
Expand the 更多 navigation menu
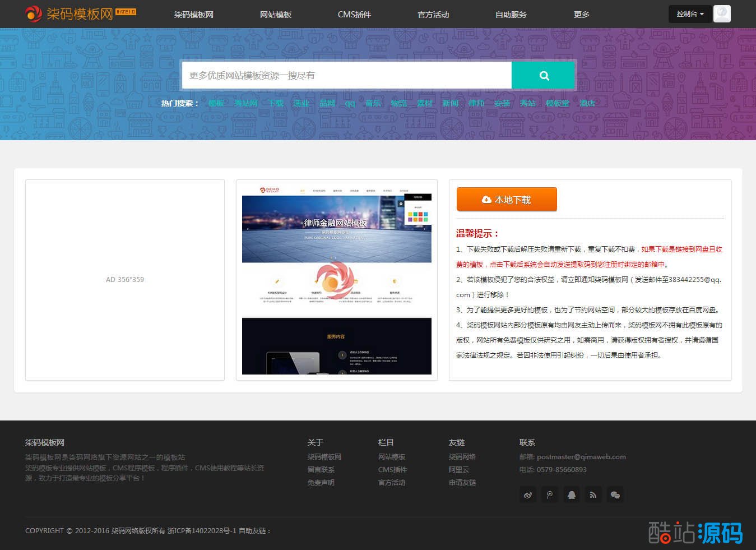click(581, 15)
